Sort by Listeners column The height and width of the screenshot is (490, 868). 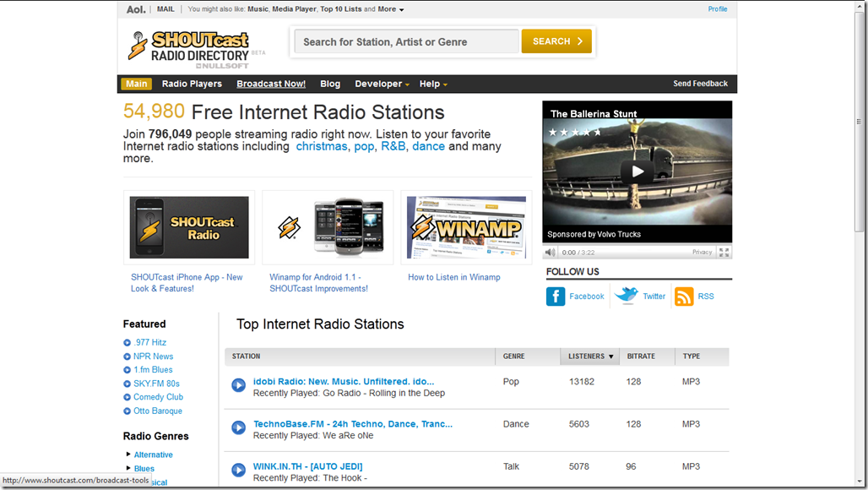pos(590,356)
